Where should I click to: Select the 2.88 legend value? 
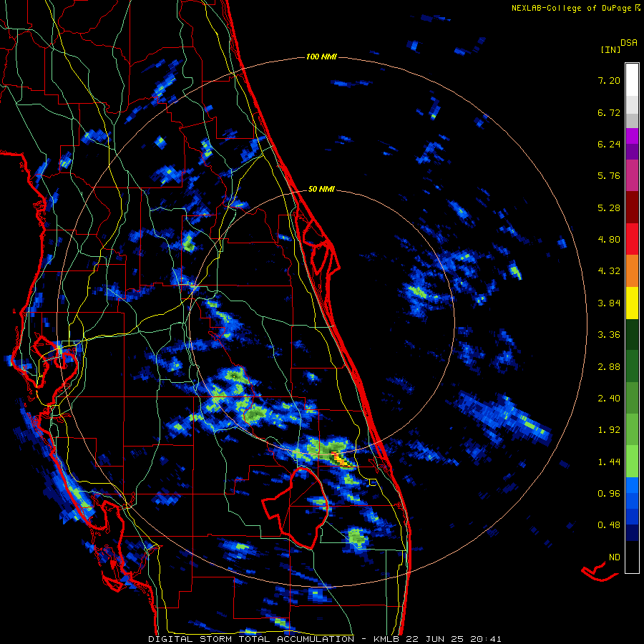[609, 367]
